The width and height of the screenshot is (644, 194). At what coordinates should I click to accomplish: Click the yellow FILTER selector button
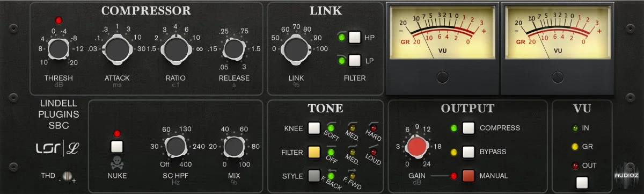314,152
